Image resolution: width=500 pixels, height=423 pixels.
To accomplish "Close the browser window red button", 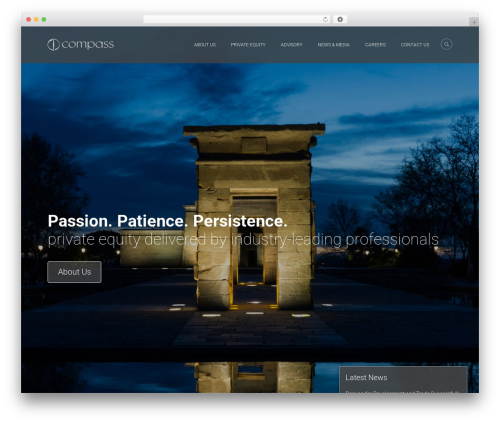I will click(29, 20).
